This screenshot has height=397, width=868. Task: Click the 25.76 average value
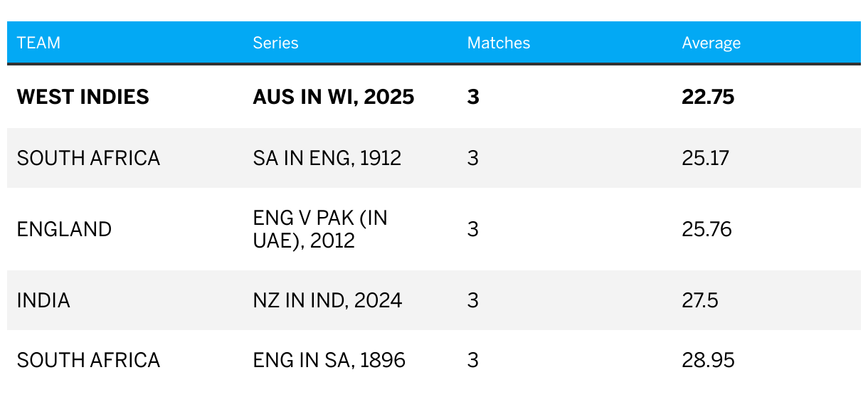707,229
